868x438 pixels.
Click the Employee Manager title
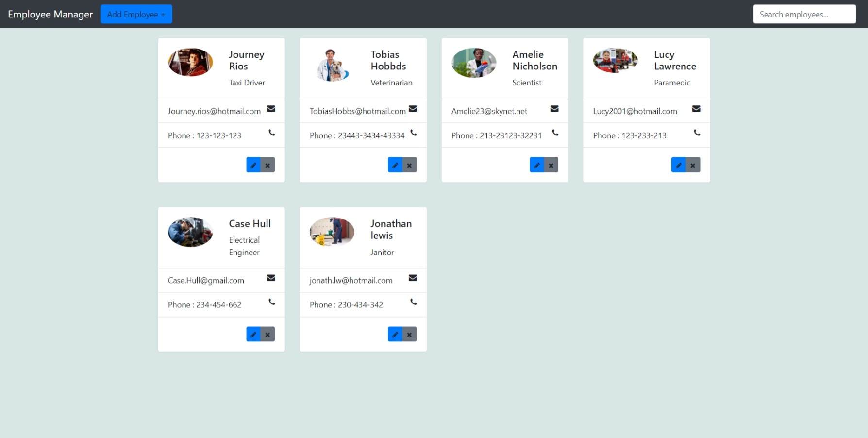pyautogui.click(x=50, y=14)
